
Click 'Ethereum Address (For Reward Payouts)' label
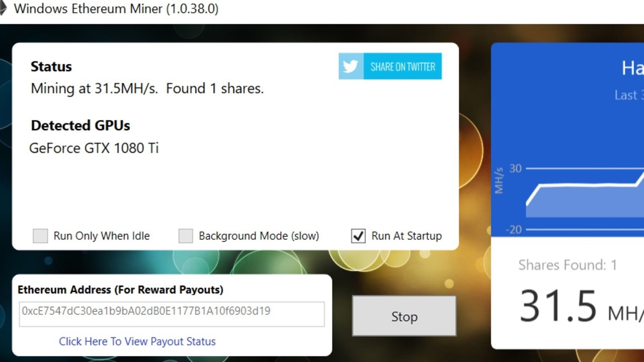pyautogui.click(x=121, y=290)
